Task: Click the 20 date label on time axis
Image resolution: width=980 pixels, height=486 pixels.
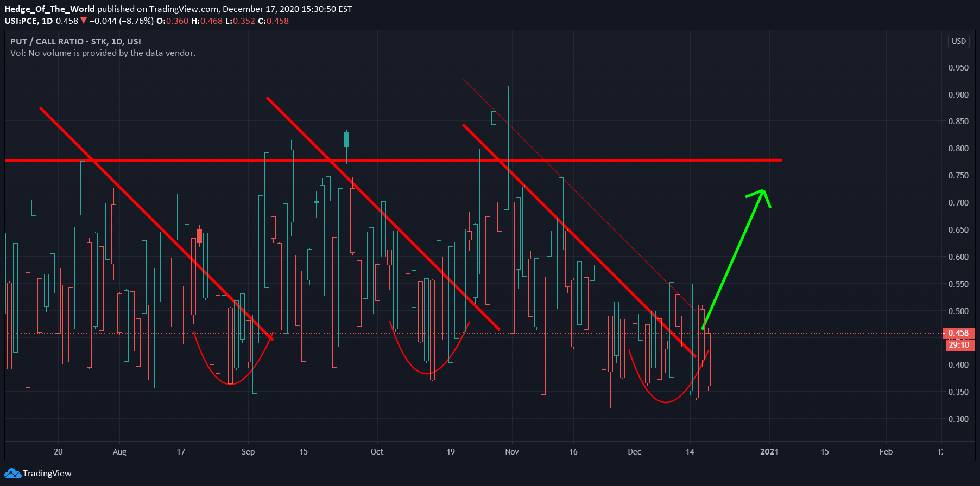Action: [x=58, y=452]
